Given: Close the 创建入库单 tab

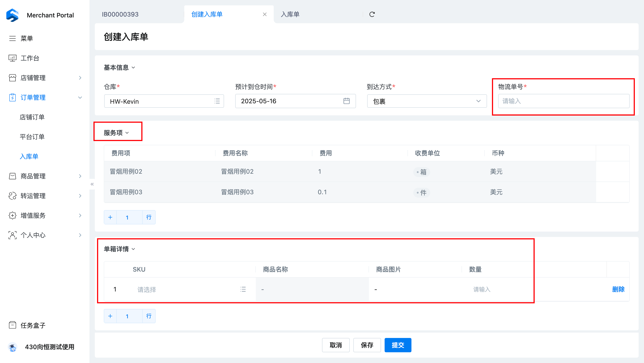Looking at the screenshot, I should coord(265,14).
